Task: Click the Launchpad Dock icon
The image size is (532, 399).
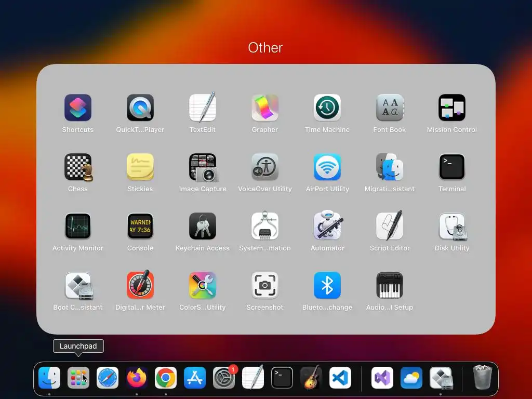Action: coord(78,378)
